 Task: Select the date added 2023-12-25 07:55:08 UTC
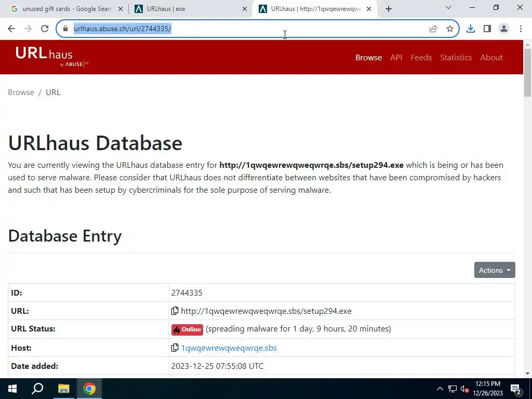tap(217, 366)
